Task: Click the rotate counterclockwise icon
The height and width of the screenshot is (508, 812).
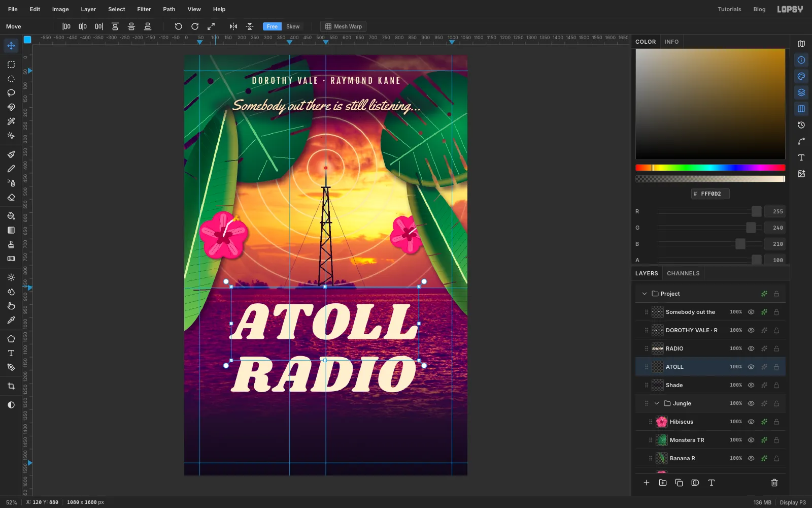Action: pos(179,26)
